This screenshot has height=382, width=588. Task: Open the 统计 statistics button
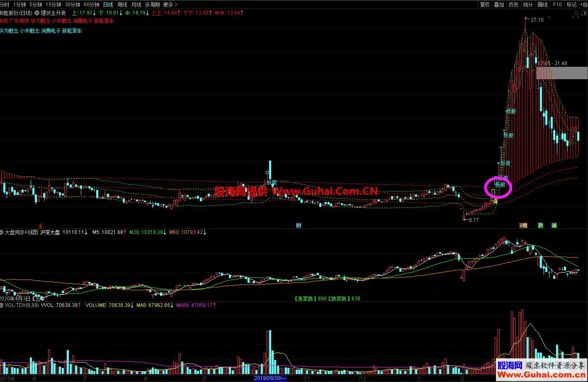pos(528,5)
